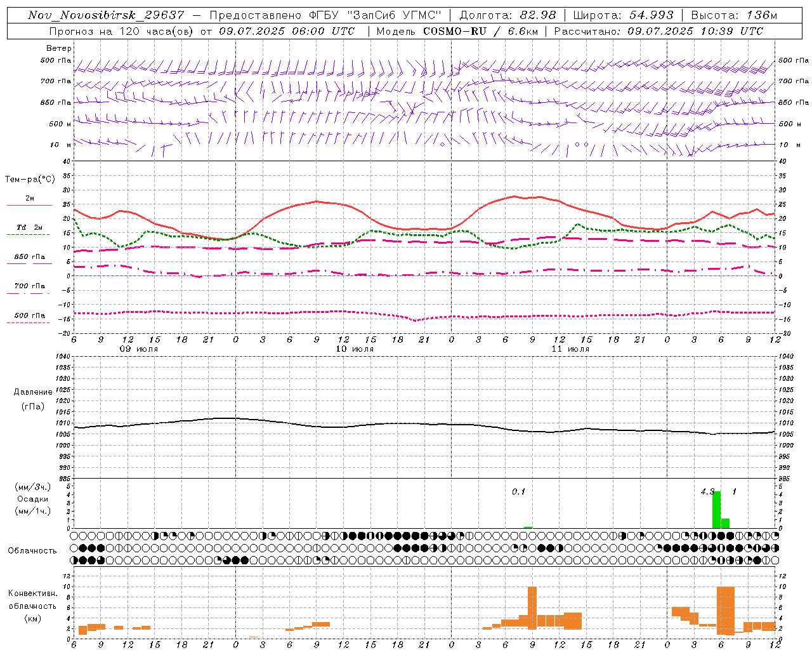Click the 10 июля date label
The height and width of the screenshot is (650, 812).
355,349
